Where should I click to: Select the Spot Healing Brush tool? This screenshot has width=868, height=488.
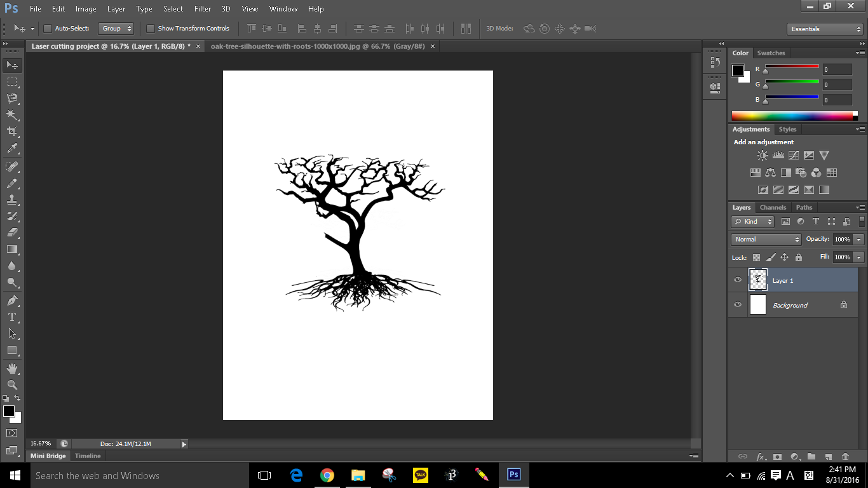tap(12, 166)
